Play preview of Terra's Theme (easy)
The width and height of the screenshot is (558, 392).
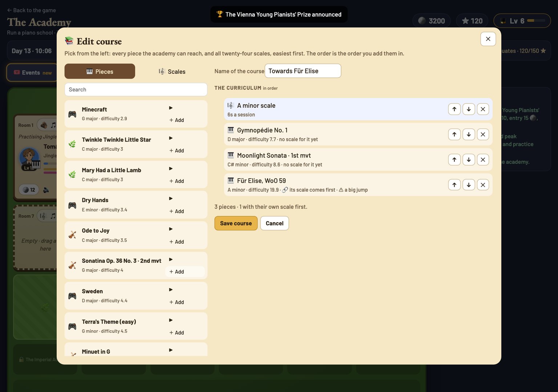pos(171,320)
